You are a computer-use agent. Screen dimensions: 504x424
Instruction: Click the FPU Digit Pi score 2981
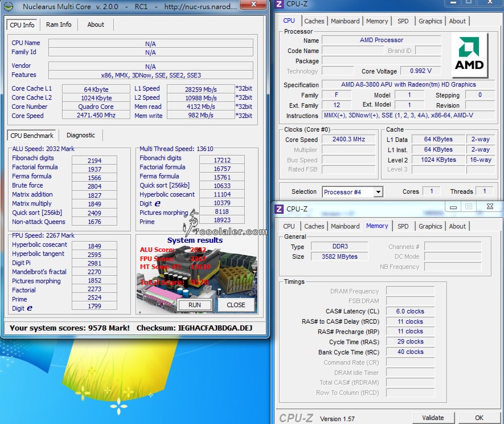[x=95, y=263]
